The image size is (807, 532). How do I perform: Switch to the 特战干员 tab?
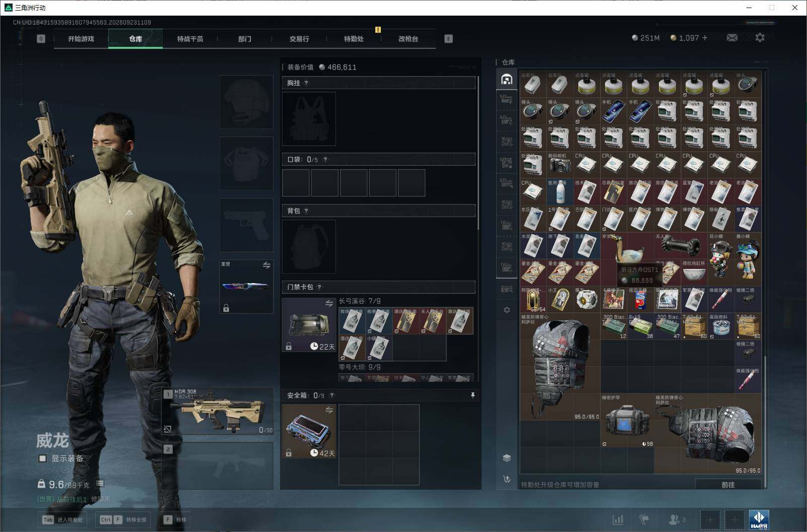190,39
